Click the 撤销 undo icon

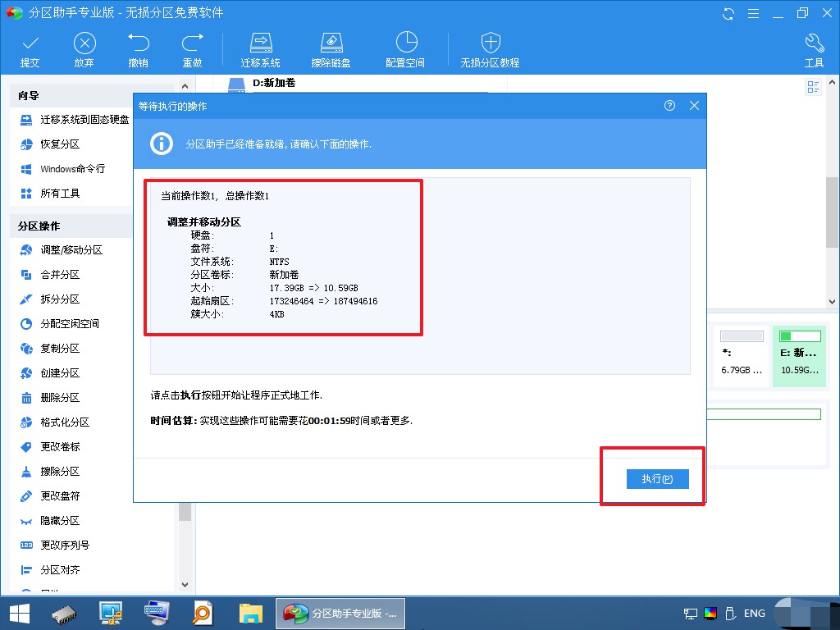coord(138,50)
